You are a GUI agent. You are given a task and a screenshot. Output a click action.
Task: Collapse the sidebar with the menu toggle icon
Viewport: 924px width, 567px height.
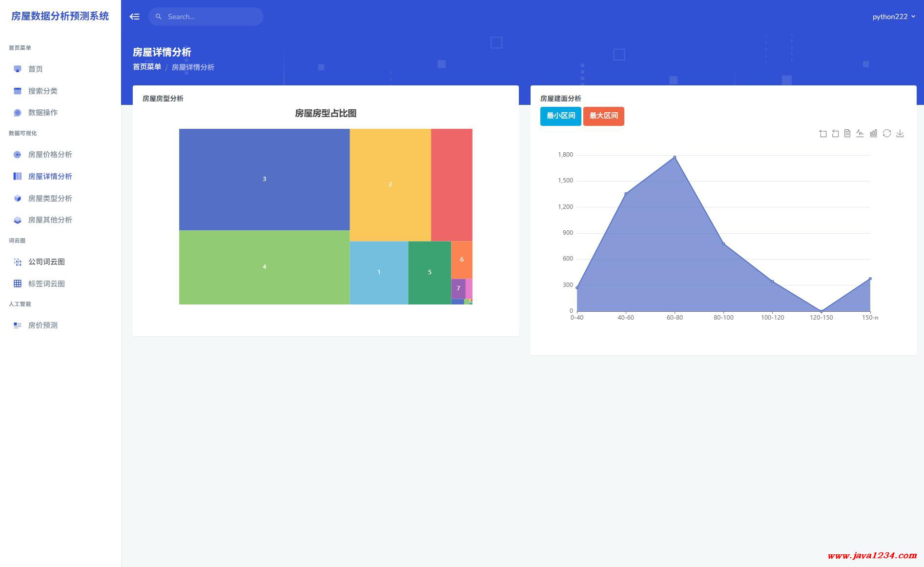click(x=134, y=17)
